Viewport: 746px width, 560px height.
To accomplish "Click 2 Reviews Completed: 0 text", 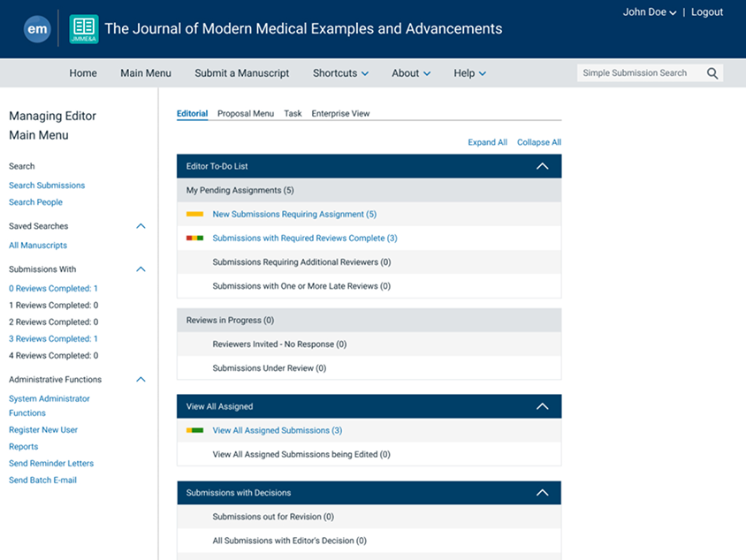I will pyautogui.click(x=53, y=322).
